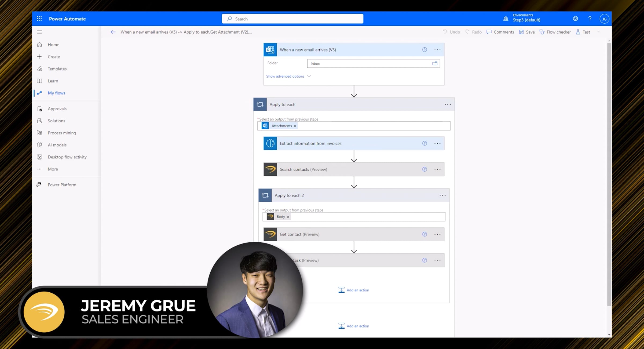Open AI models in sidebar
This screenshot has height=349, width=644.
[57, 145]
